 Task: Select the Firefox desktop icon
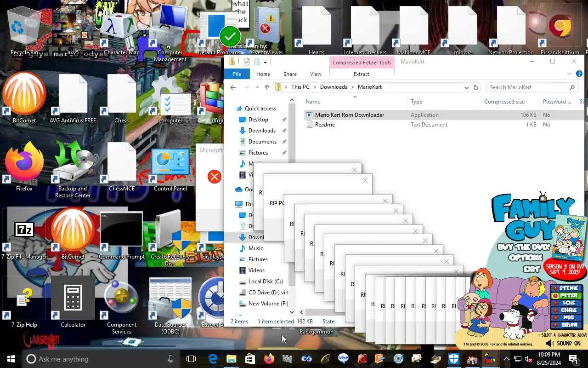click(24, 167)
